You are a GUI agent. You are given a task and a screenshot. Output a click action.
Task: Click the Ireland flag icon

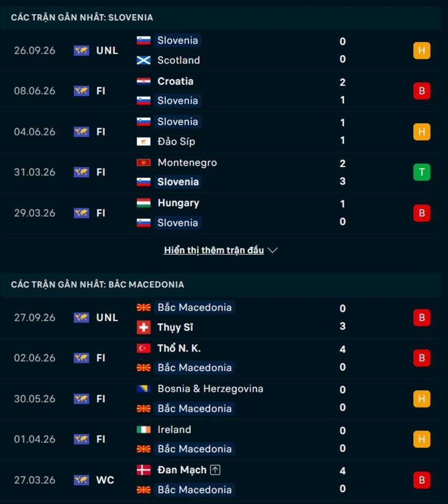pos(143,430)
